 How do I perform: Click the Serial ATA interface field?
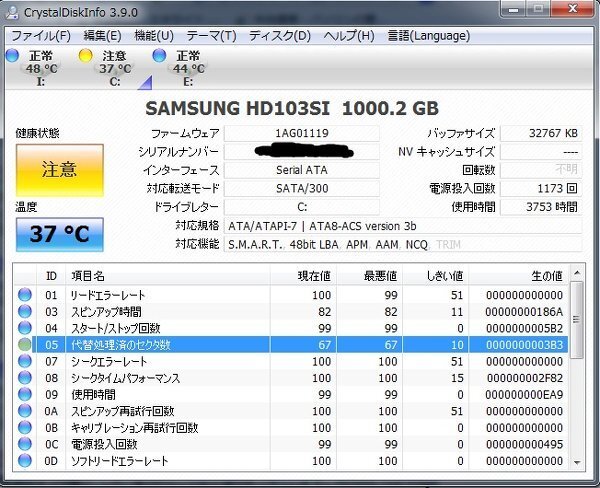tap(302, 170)
